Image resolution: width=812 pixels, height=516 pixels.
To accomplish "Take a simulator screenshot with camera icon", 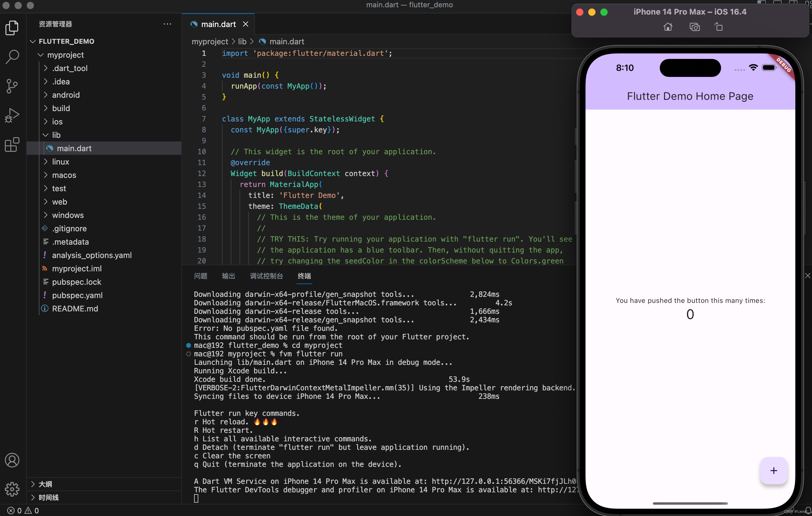I will [694, 27].
